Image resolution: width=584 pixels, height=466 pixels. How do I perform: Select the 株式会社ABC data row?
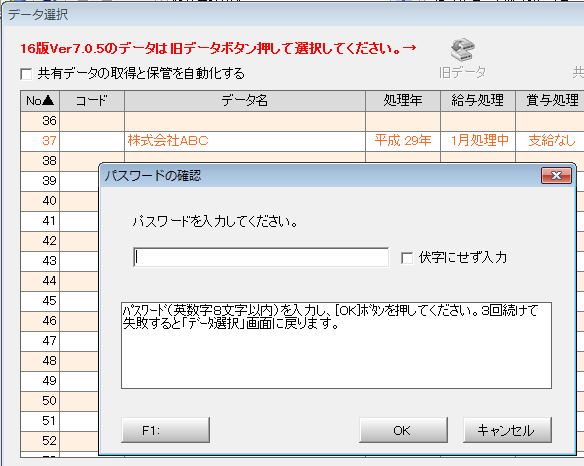pyautogui.click(x=302, y=141)
